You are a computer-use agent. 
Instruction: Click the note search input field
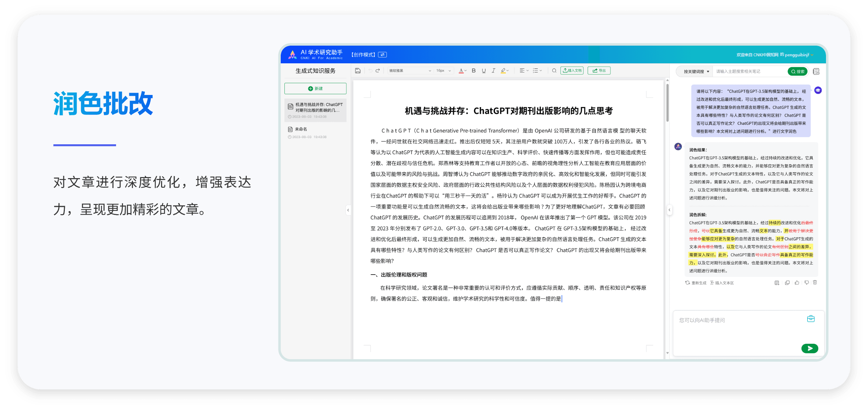[750, 71]
